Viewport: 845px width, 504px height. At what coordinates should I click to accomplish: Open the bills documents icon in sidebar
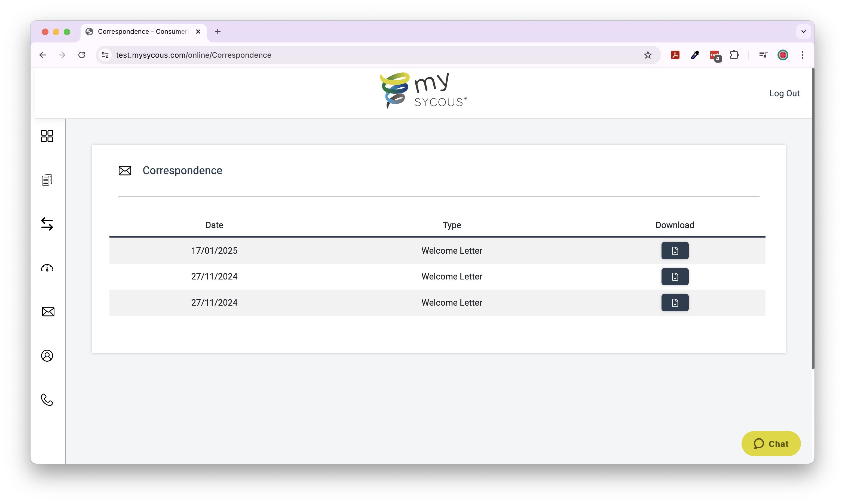pyautogui.click(x=47, y=180)
